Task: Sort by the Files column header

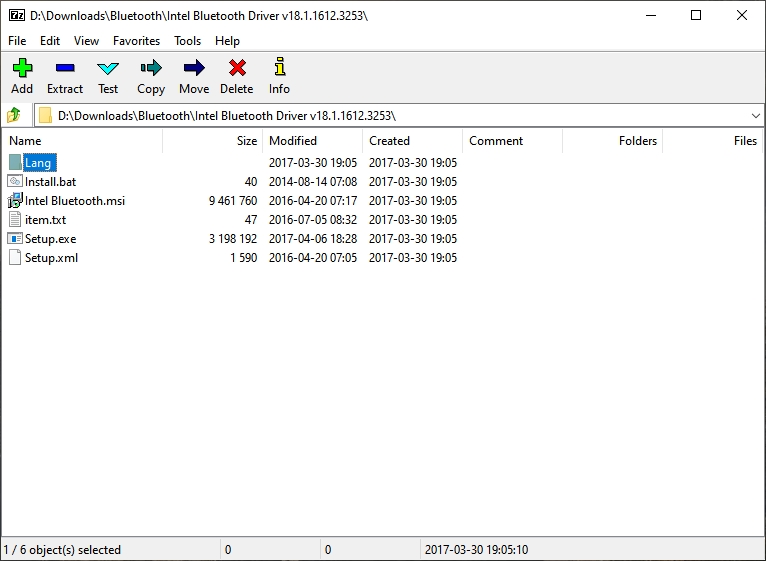Action: [x=712, y=141]
